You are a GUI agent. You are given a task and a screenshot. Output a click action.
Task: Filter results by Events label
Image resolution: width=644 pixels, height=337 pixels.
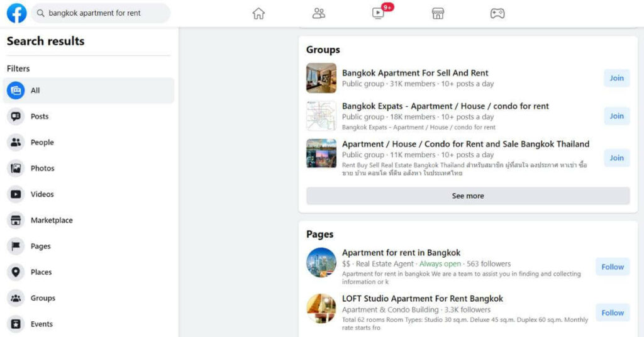coord(42,324)
